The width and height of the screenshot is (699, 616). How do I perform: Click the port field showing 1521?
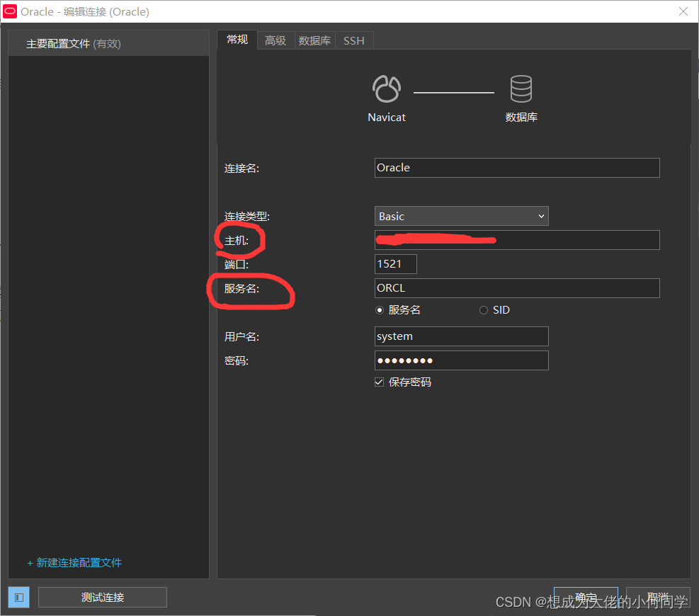pos(396,264)
